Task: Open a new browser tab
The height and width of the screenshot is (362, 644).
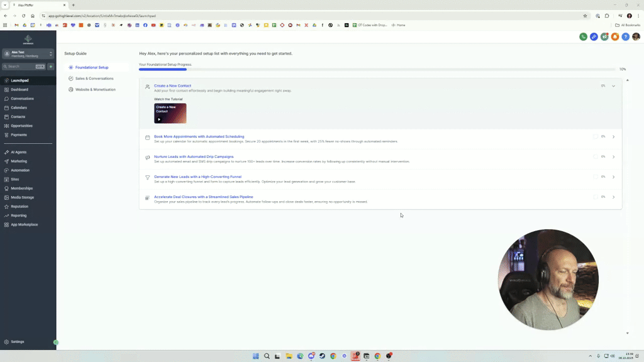Action: click(x=74, y=5)
